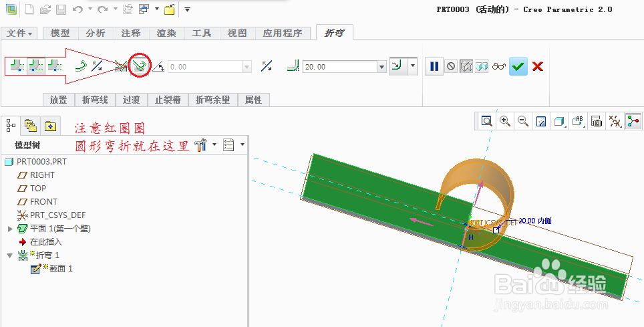Image resolution: width=644 pixels, height=327 pixels.
Task: Collapse the 折弯 1 tree node
Action: 11,255
